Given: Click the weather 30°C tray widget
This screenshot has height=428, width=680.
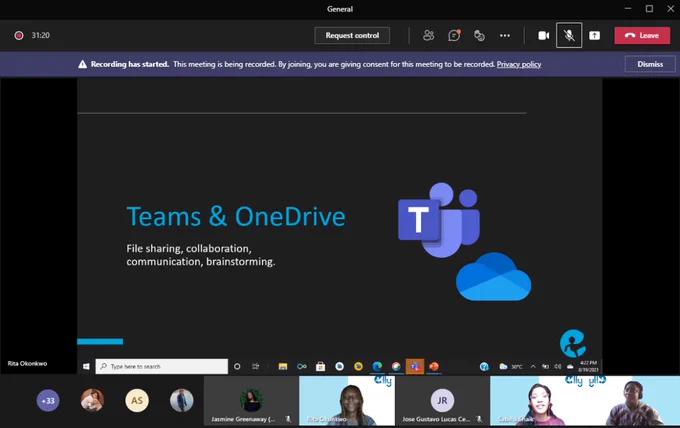Looking at the screenshot, I should tap(510, 367).
